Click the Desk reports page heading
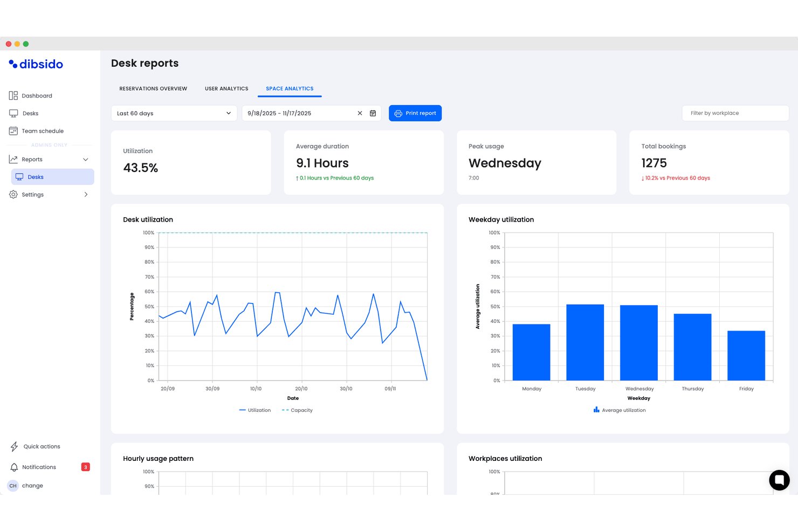 tap(145, 63)
